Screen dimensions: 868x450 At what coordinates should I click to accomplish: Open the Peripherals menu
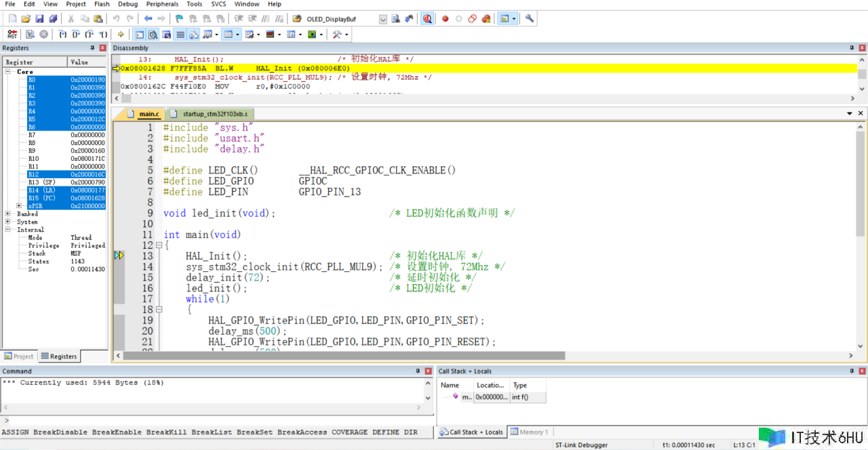162,4
